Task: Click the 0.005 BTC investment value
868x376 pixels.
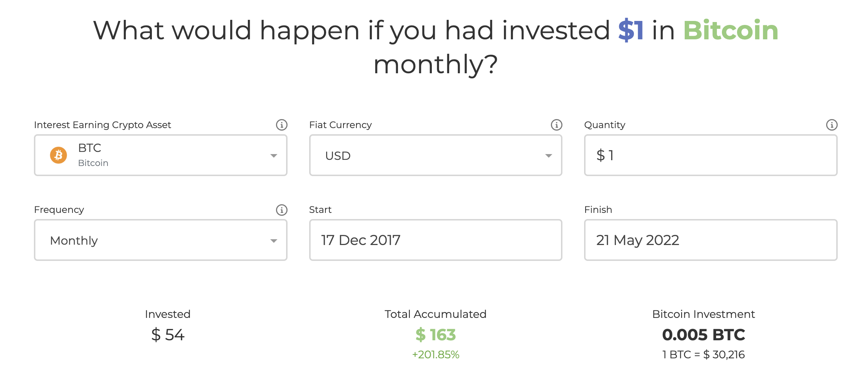Action: click(703, 335)
